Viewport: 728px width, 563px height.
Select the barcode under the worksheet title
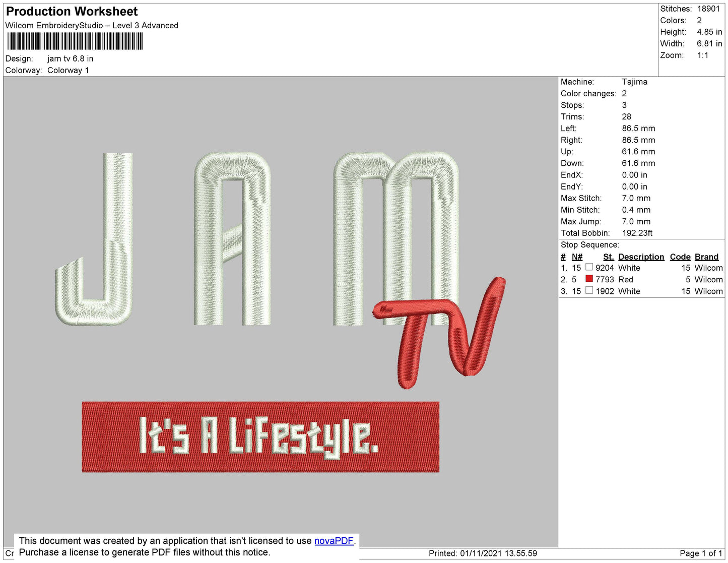[x=75, y=41]
